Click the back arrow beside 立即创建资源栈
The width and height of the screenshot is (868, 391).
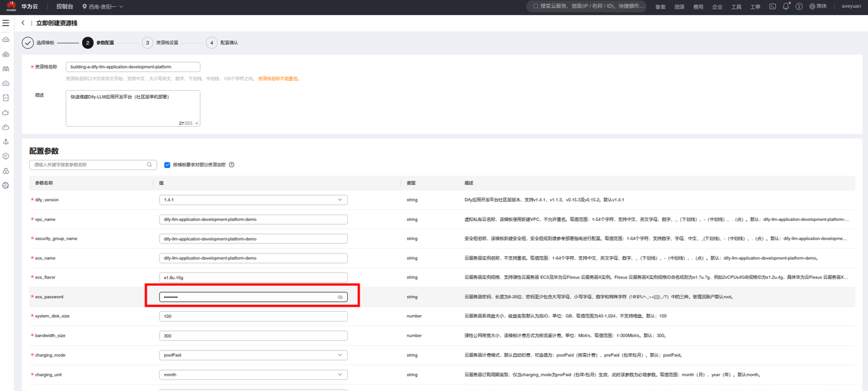click(23, 23)
